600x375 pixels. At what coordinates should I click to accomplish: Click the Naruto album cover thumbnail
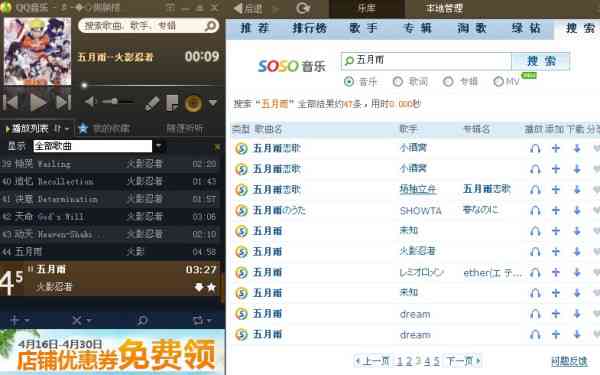coord(37,51)
